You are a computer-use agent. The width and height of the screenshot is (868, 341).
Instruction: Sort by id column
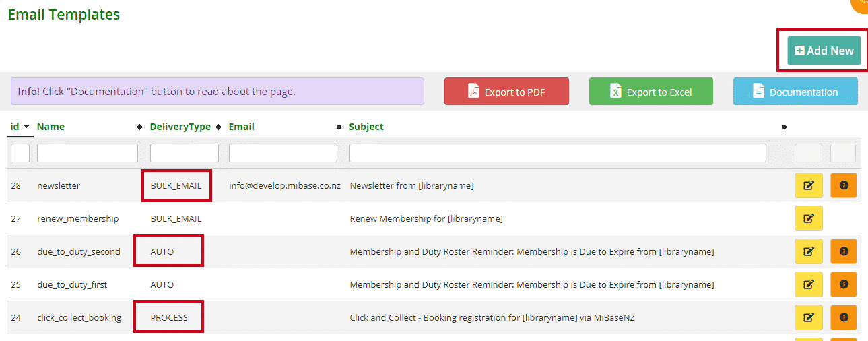[20, 127]
